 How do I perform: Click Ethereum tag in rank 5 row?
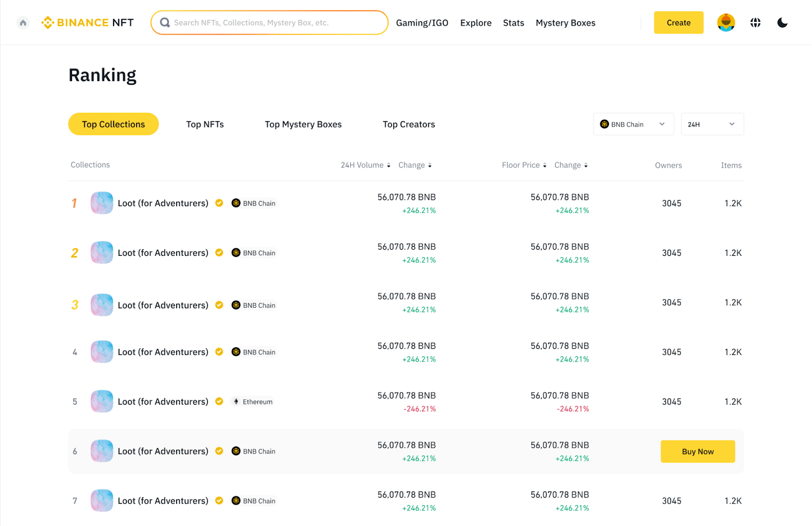coord(253,402)
